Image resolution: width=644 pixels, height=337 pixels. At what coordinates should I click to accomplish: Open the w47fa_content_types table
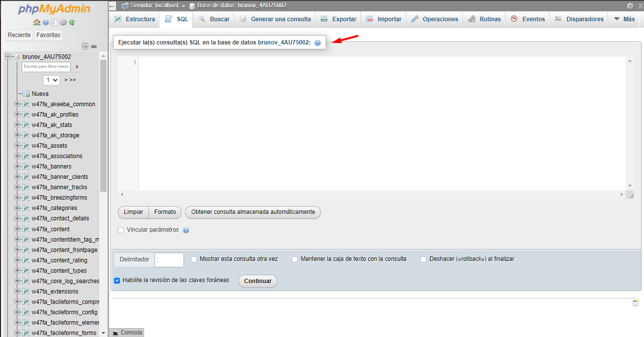coord(59,271)
